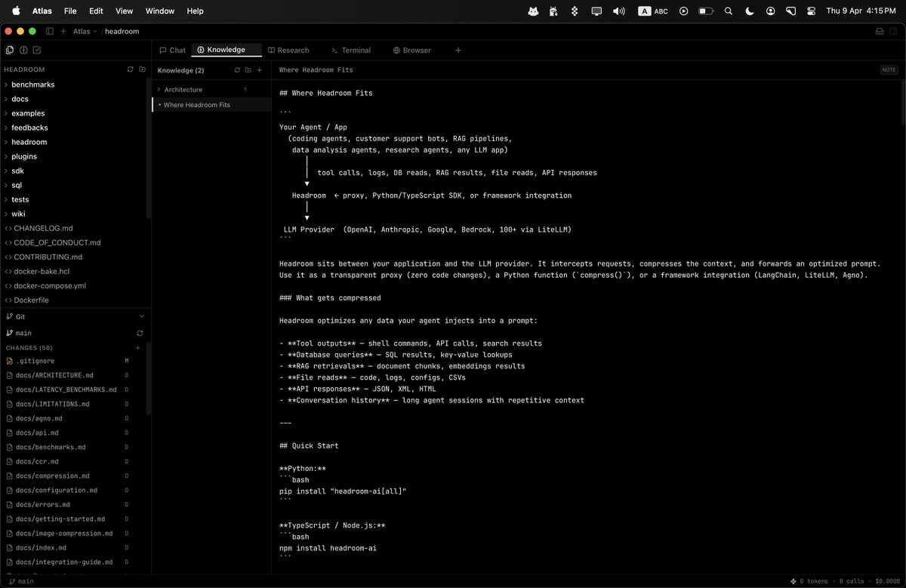Click the scrollbar of the changes list
Viewport: 906px width, 588px height.
[149, 377]
